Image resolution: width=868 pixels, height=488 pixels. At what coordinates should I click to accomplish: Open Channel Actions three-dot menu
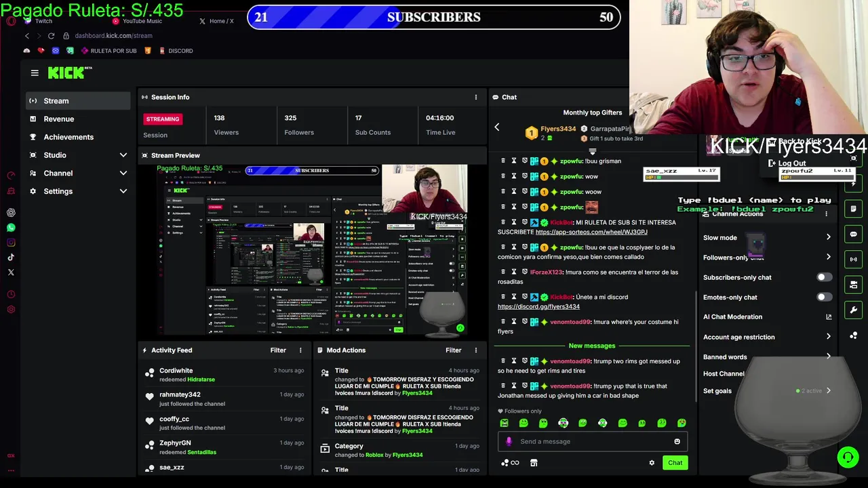click(x=826, y=214)
